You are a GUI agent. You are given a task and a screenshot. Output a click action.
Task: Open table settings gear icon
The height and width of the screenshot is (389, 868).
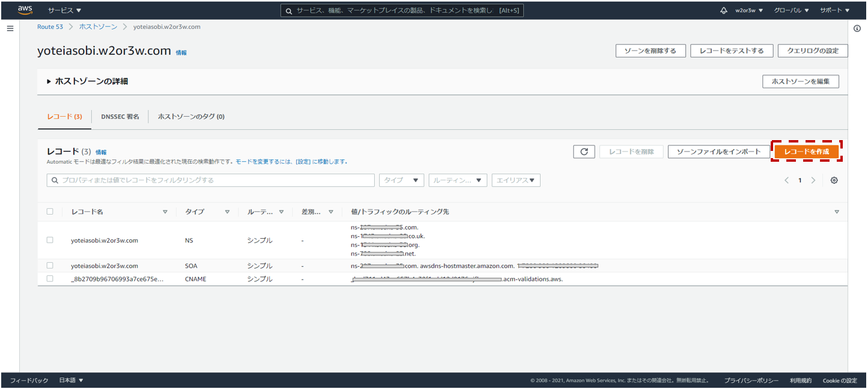pos(834,180)
